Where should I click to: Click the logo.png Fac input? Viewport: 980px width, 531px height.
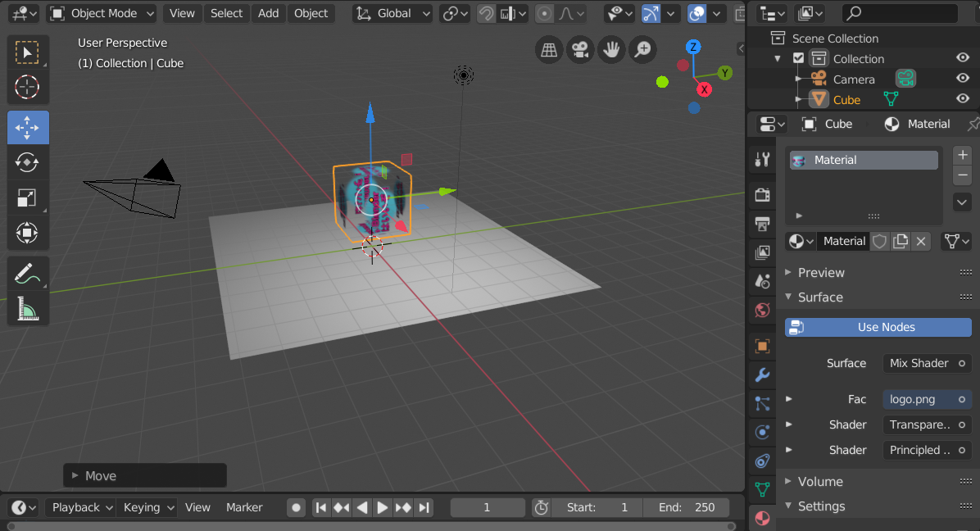[x=927, y=400]
